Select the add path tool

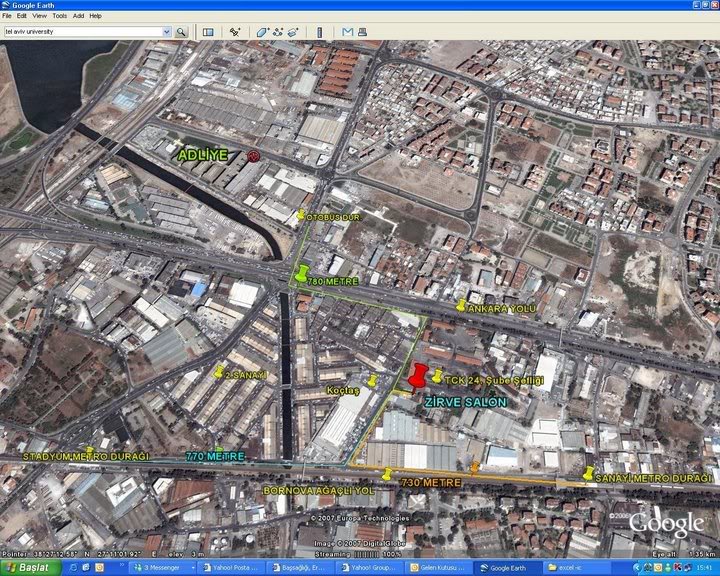278,32
